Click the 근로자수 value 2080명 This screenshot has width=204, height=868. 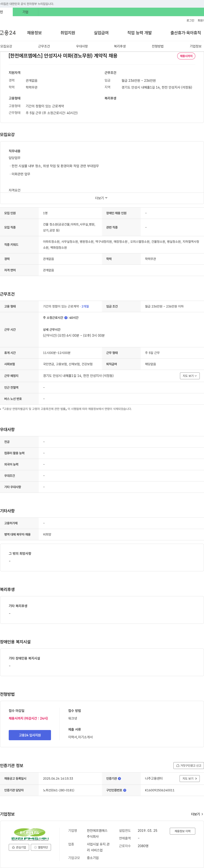pos(143,846)
